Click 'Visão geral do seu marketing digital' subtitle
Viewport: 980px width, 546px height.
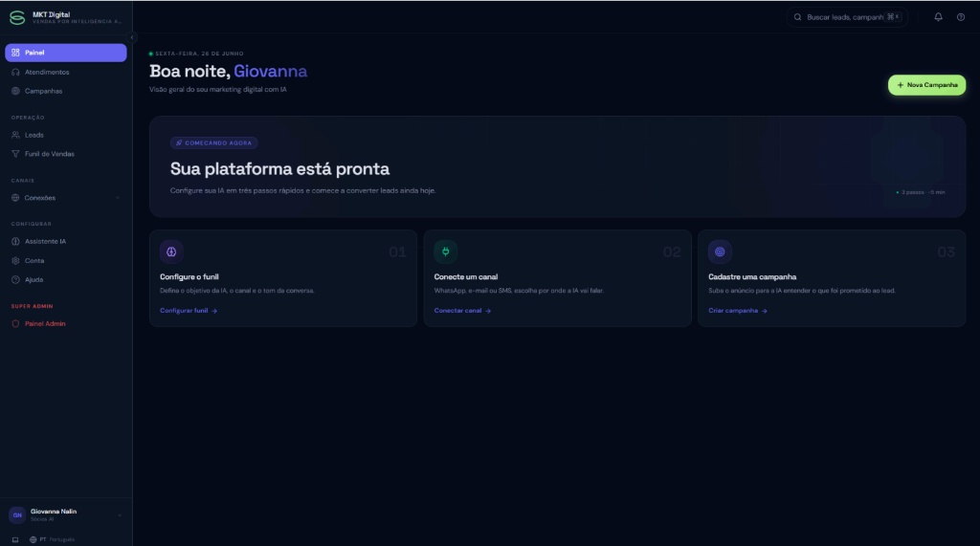217,89
